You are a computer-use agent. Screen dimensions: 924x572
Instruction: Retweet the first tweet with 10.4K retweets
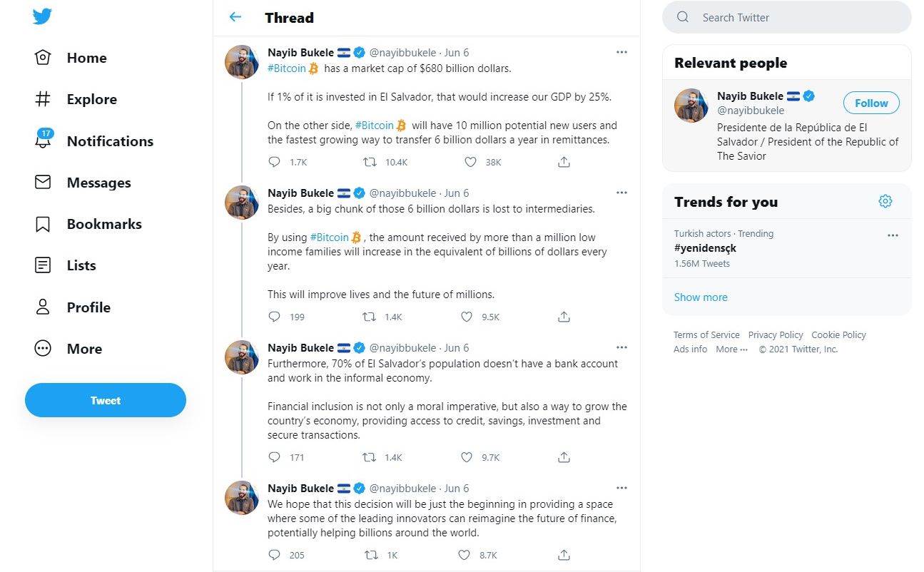coord(370,162)
